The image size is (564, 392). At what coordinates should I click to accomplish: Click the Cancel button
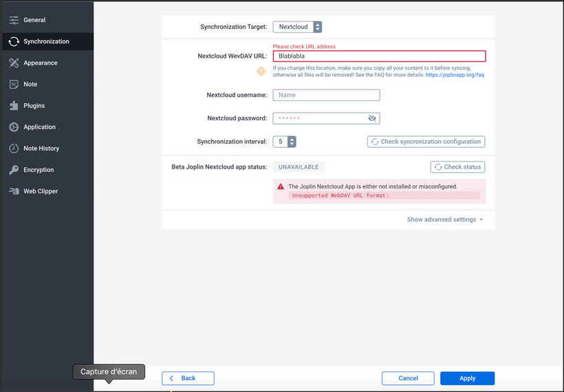click(x=408, y=378)
